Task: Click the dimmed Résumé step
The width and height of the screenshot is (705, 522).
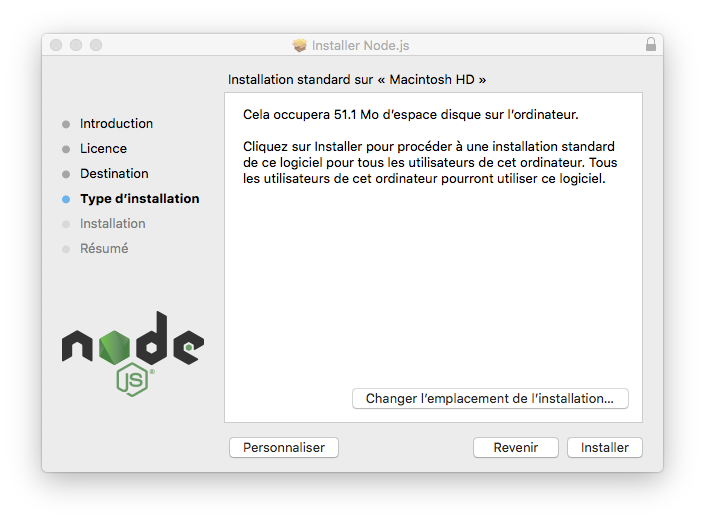Action: [x=104, y=249]
